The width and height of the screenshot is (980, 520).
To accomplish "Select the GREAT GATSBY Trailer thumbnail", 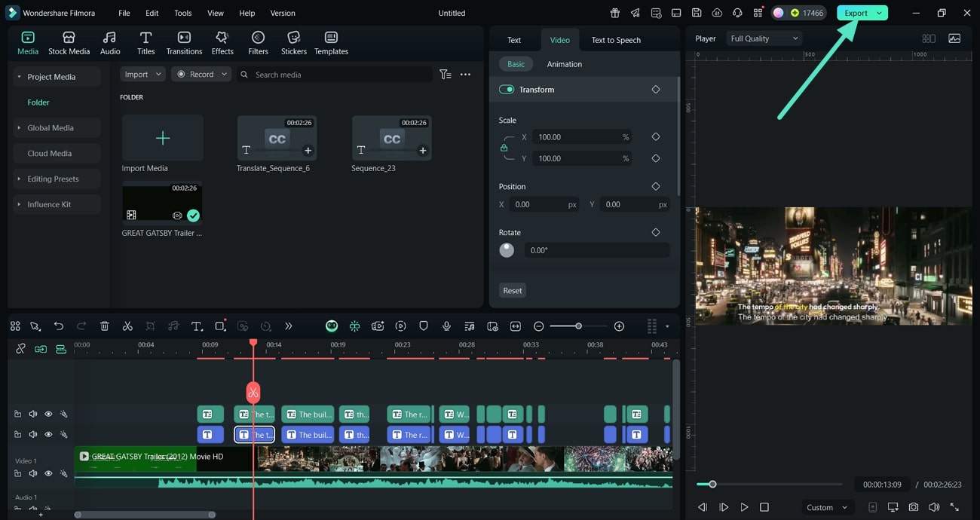I will [x=162, y=203].
